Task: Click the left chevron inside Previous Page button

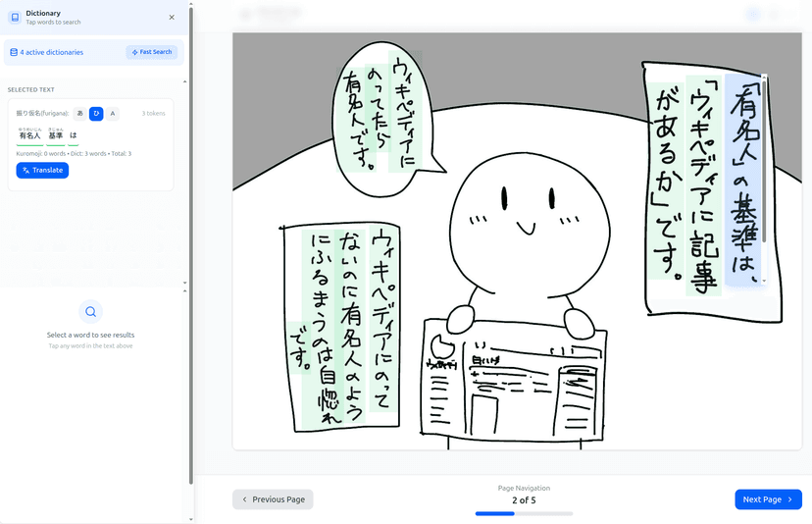Action: coord(244,499)
